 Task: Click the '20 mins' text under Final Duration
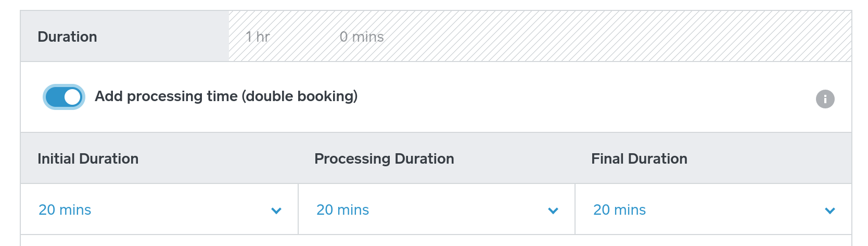coord(619,210)
